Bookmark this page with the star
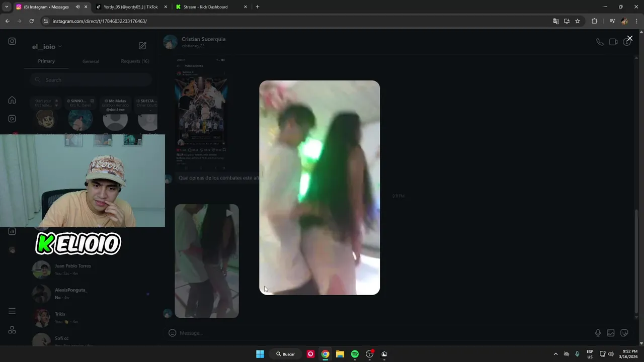 point(578,21)
